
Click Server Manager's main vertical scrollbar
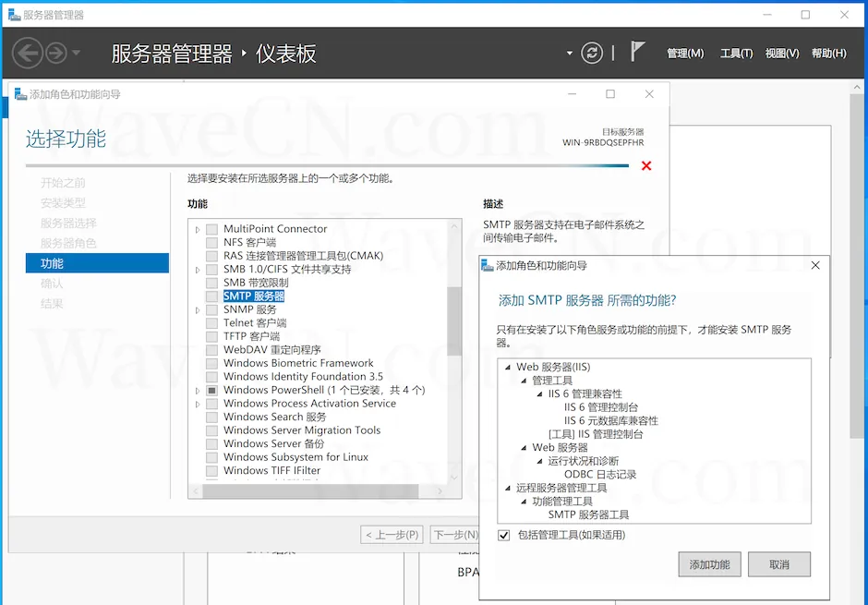tap(857, 266)
